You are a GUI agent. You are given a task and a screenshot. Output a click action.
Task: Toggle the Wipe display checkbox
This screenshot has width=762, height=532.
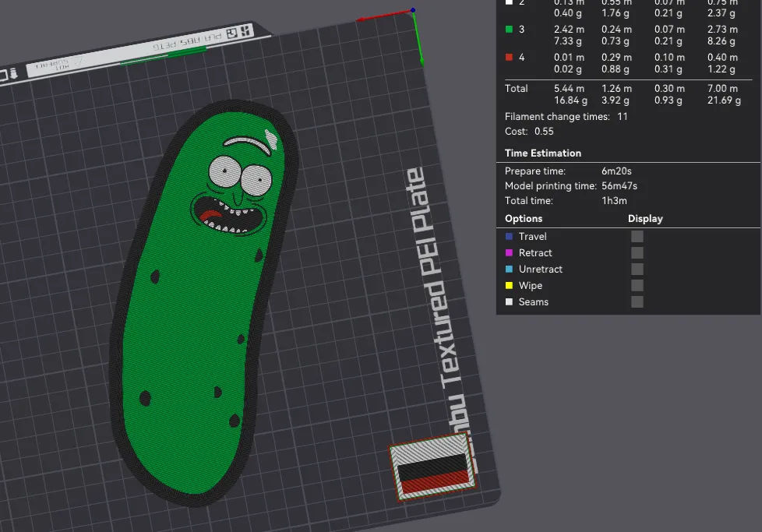[x=637, y=285]
